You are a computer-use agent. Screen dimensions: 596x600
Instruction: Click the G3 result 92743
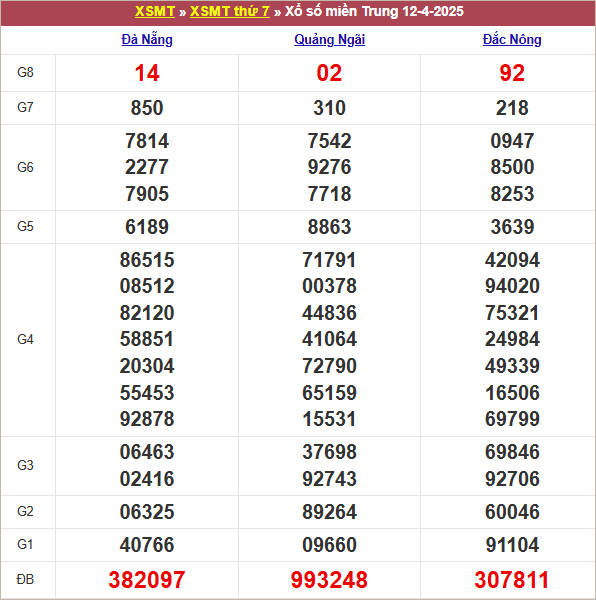(x=329, y=479)
